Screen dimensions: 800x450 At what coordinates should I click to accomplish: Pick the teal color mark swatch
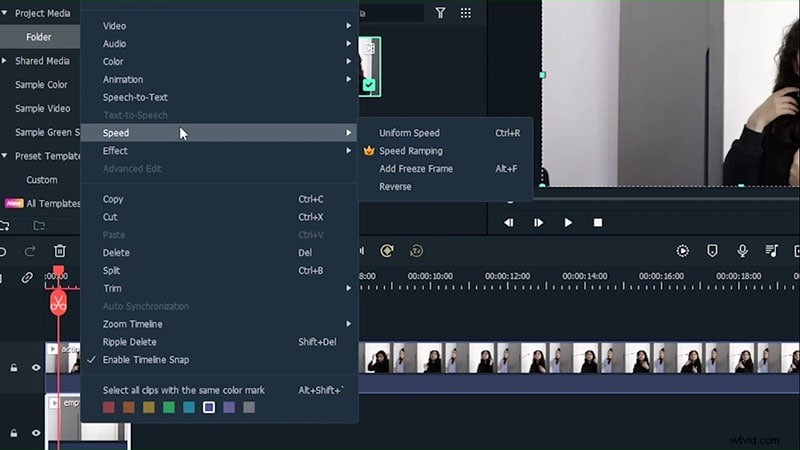point(189,407)
